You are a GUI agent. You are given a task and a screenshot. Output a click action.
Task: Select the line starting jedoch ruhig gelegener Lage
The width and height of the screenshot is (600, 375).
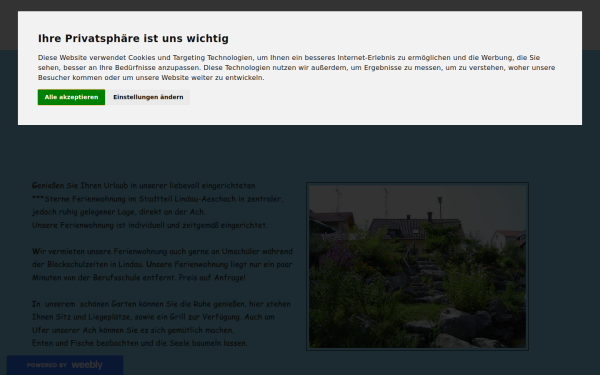(119, 212)
